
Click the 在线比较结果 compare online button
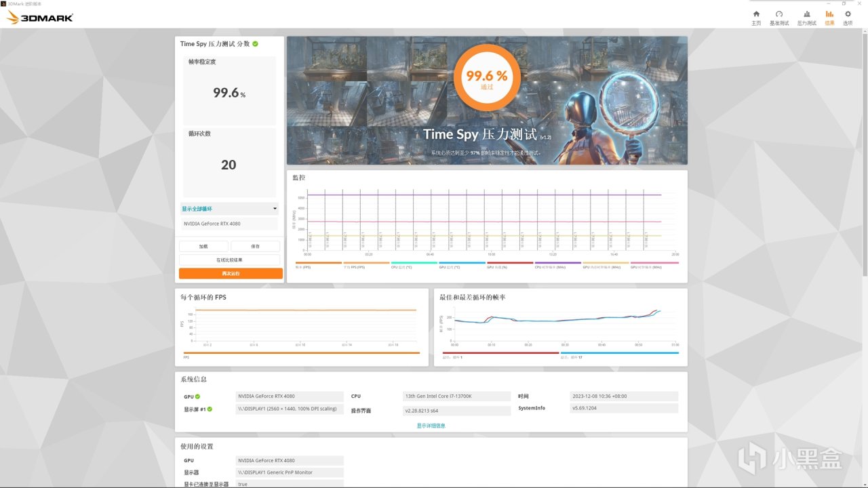(x=229, y=260)
